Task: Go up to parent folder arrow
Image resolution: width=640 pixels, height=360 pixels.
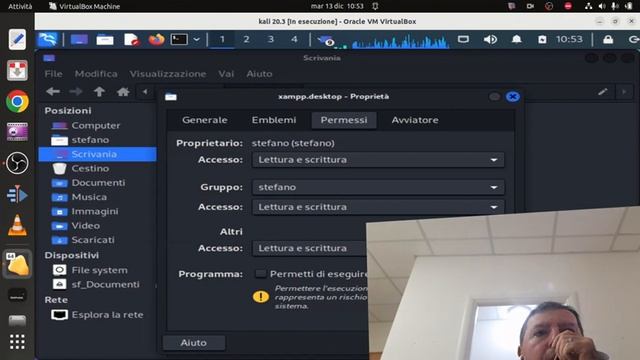Action: click(99, 92)
